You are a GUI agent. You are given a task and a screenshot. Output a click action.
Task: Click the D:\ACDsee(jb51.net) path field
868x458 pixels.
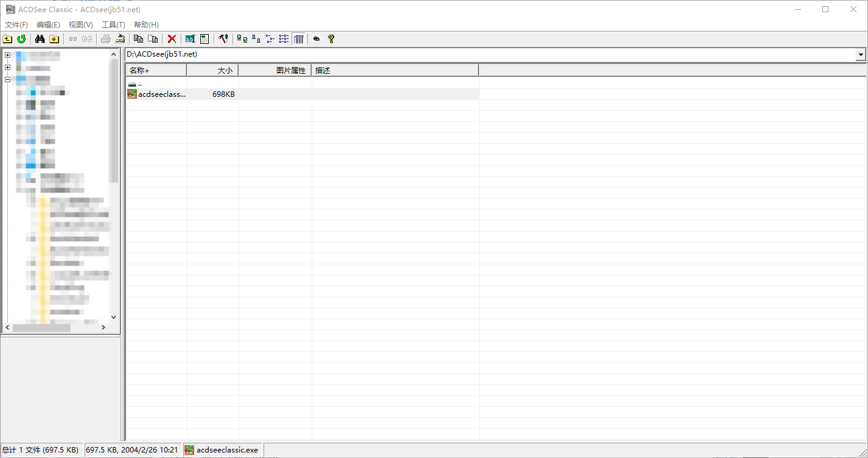coord(490,55)
